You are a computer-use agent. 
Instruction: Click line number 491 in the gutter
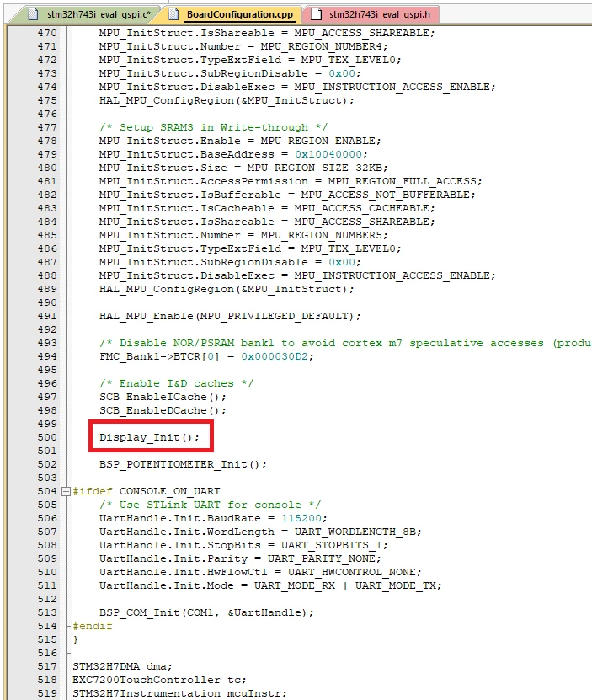pyautogui.click(x=47, y=316)
